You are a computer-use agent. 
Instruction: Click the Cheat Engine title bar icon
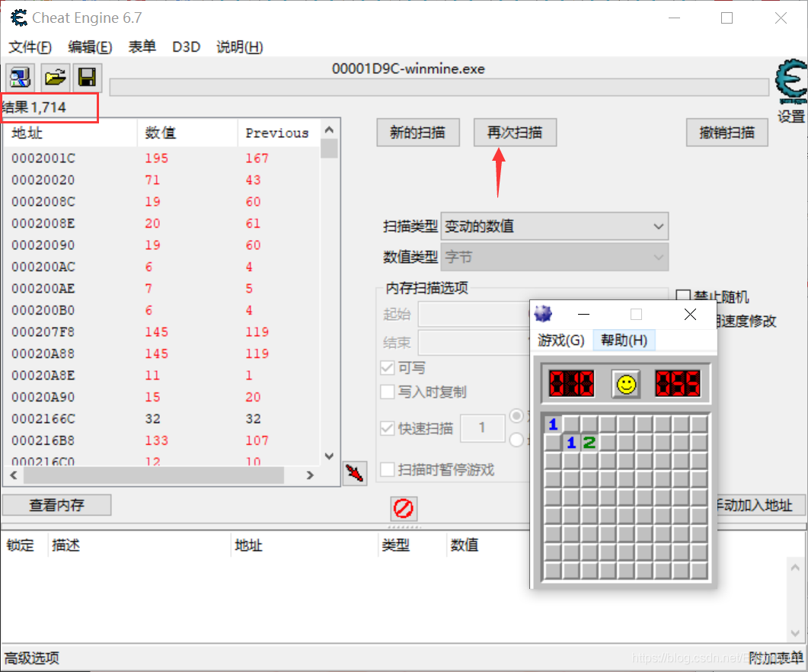18,18
